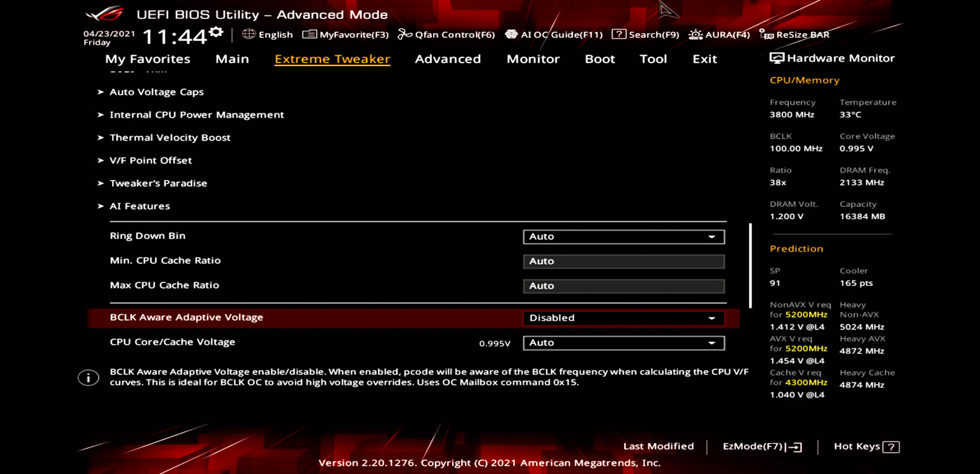The height and width of the screenshot is (474, 980).
Task: Click the Prediction section heading
Action: pos(796,249)
